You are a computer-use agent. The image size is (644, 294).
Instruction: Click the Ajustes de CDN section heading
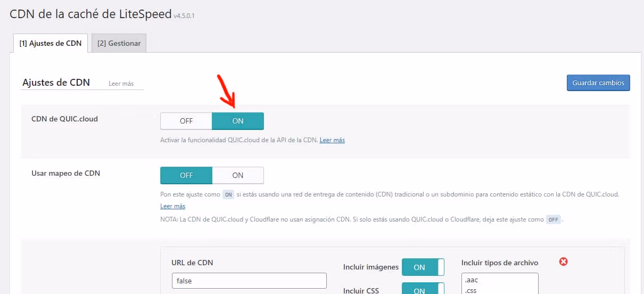click(56, 83)
